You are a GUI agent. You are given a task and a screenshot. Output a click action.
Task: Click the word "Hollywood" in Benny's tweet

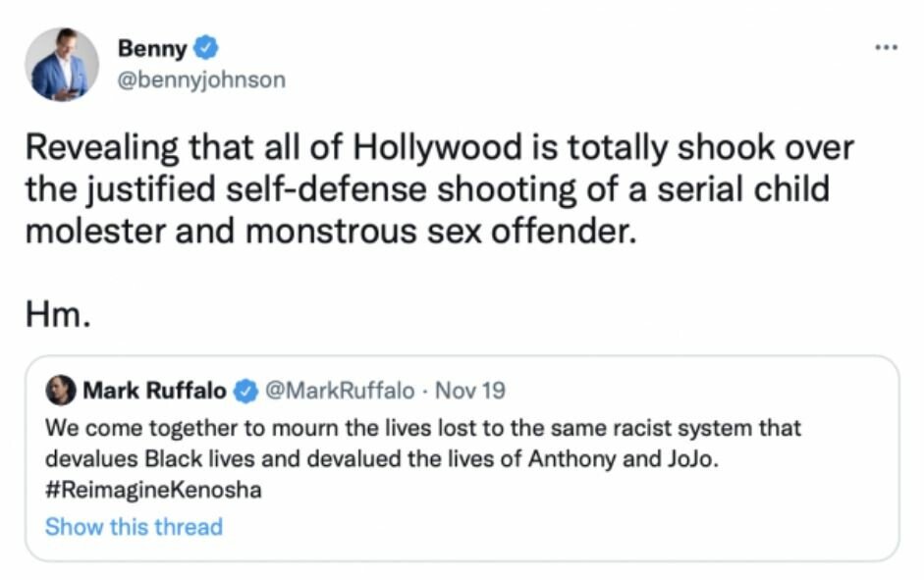tap(466, 149)
